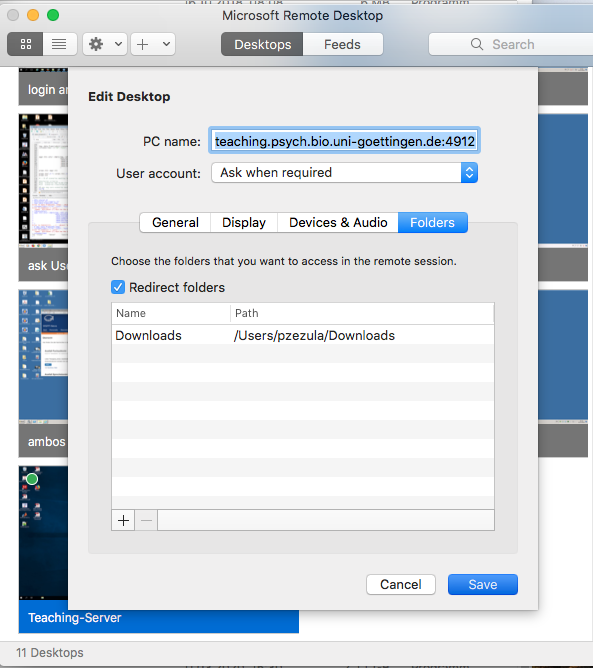Click the Path column header
The image size is (593, 668).
(362, 313)
